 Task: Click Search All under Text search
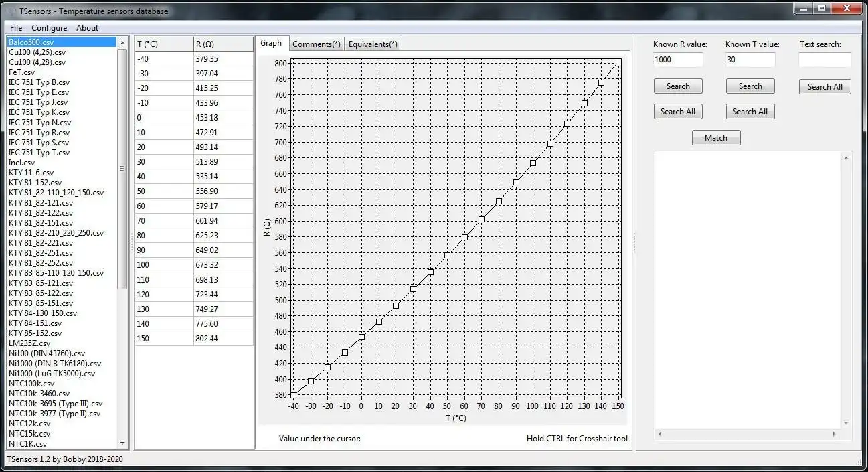tap(824, 87)
